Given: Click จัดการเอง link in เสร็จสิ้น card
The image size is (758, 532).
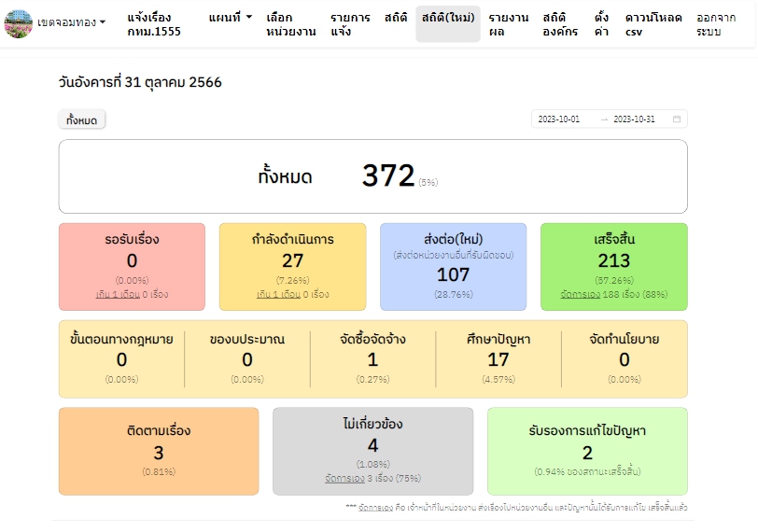Looking at the screenshot, I should click(580, 295).
